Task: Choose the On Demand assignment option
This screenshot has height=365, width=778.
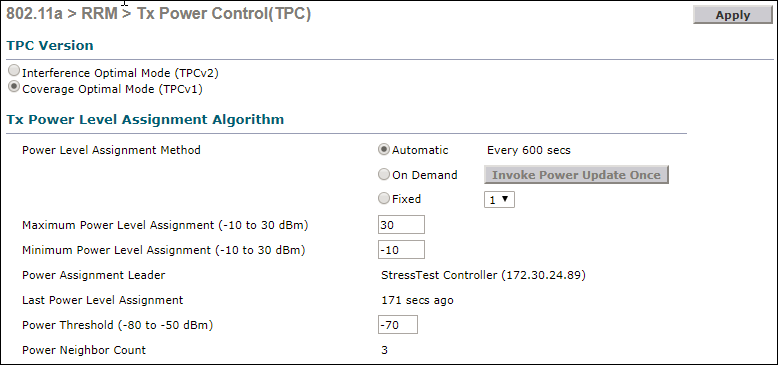Action: tap(384, 174)
